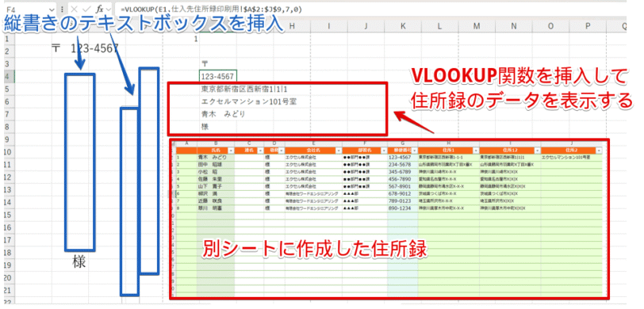
Task: Open the 住所12 filter dropdown in address table
Action: [536, 151]
